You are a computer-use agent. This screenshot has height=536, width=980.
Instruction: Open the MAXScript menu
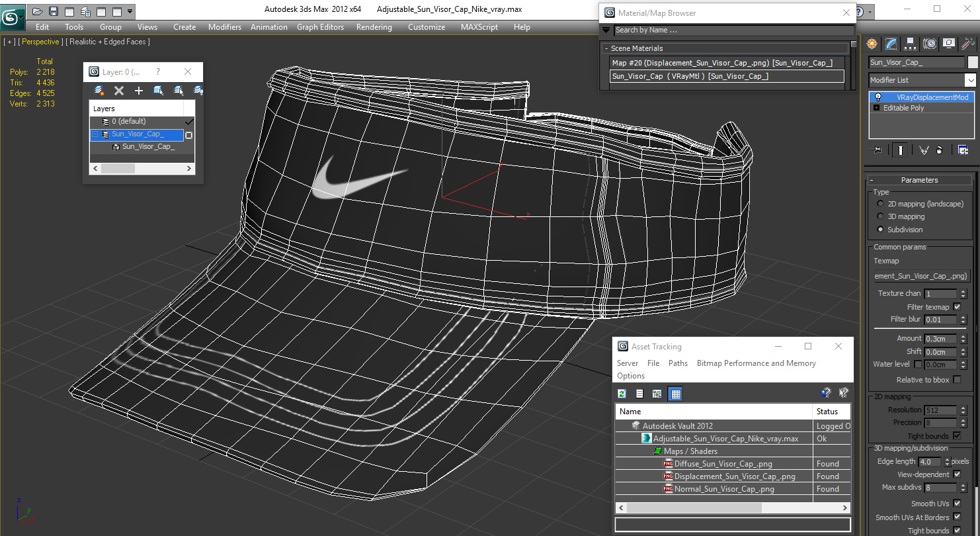(479, 27)
